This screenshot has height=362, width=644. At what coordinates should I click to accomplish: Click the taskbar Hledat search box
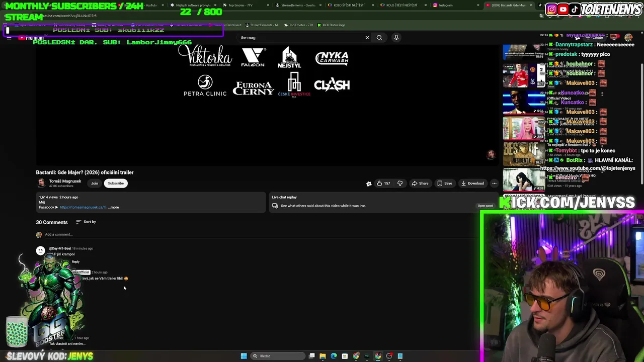click(278, 356)
